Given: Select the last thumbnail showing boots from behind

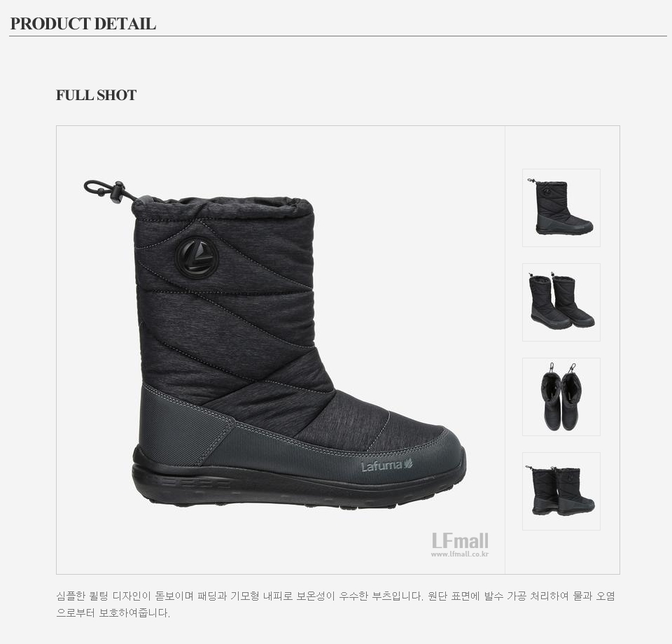Looking at the screenshot, I should point(561,491).
